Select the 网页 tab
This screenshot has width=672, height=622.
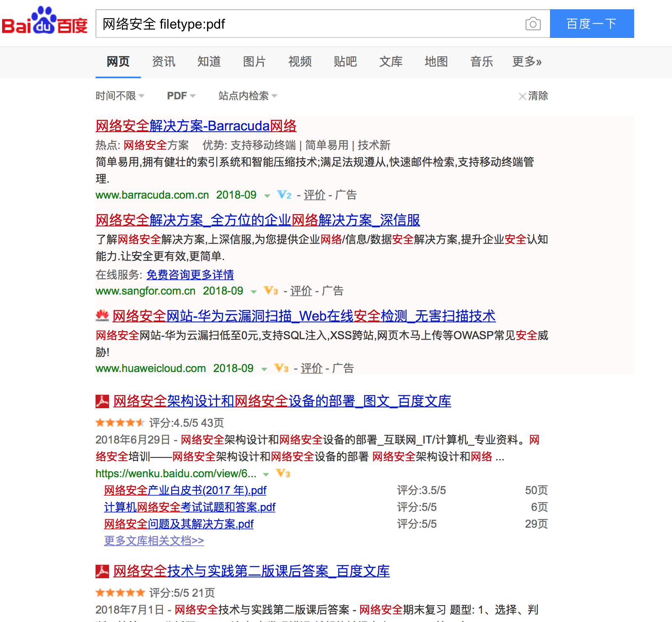click(x=118, y=62)
